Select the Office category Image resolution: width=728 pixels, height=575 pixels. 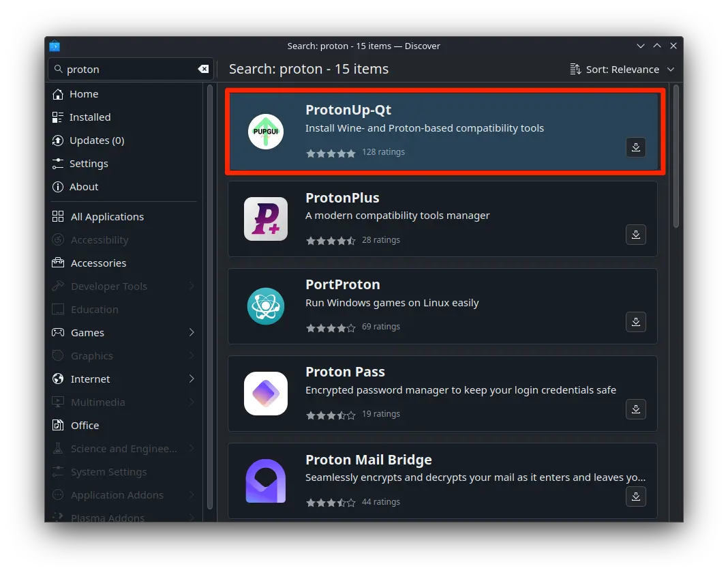(x=124, y=426)
